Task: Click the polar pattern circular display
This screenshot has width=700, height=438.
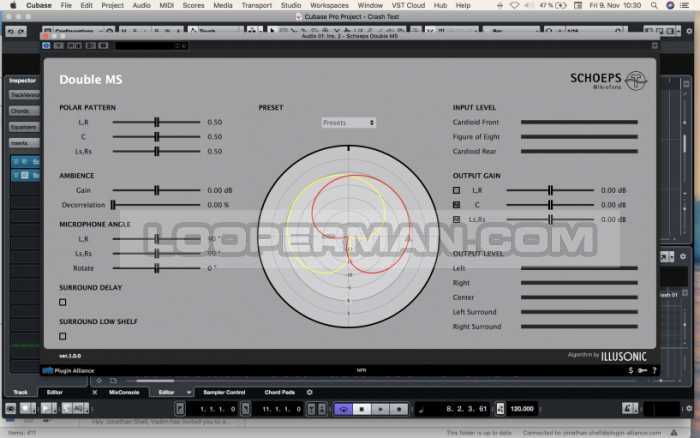Action: click(348, 236)
